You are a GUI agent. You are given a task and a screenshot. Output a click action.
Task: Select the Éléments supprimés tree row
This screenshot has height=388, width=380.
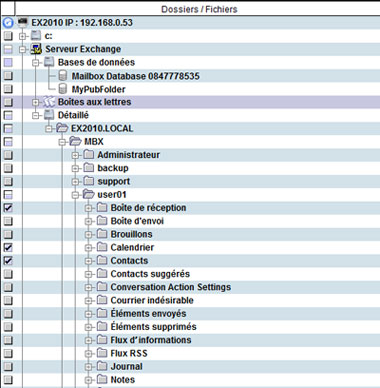pyautogui.click(x=190, y=327)
